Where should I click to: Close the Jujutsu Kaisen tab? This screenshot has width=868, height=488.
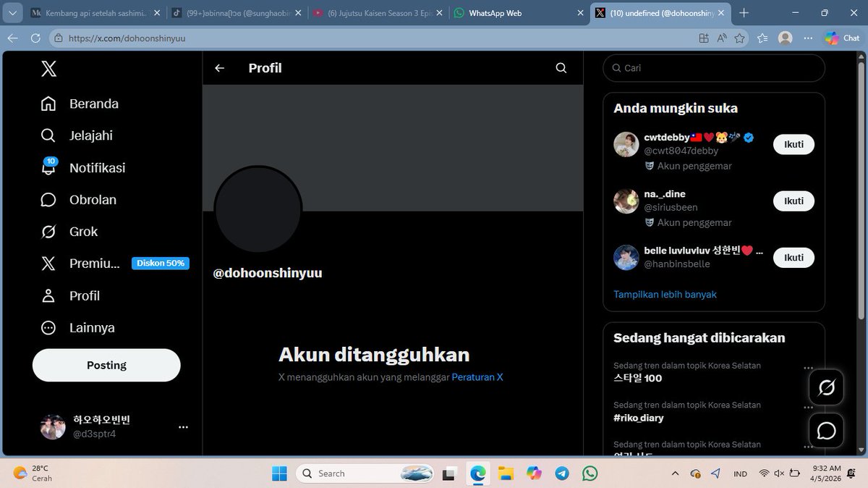(439, 13)
